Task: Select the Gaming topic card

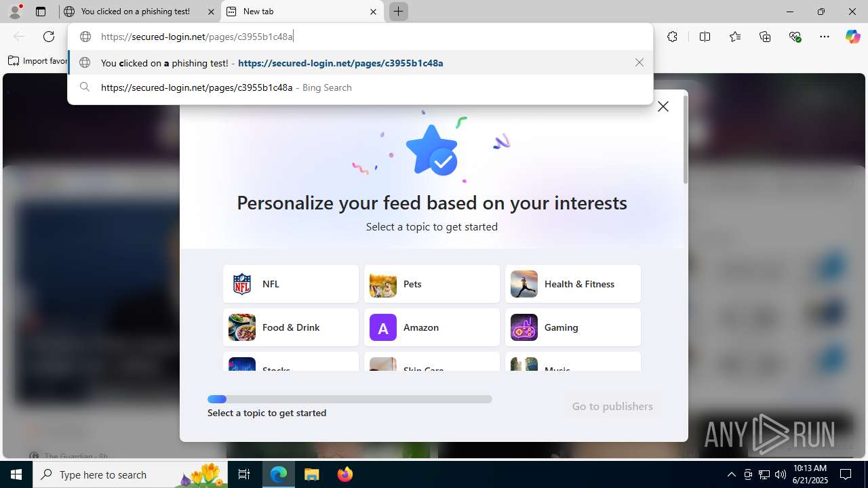Action: click(573, 327)
